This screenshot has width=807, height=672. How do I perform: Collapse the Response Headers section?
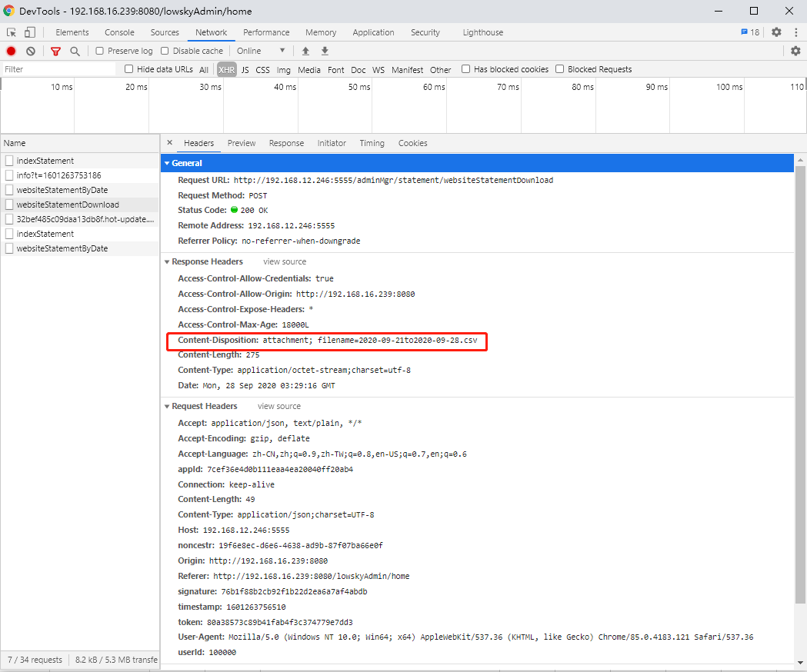pos(167,262)
